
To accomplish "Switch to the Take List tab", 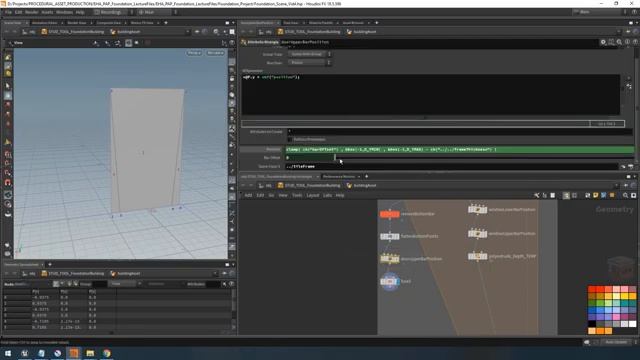I will (291, 23).
